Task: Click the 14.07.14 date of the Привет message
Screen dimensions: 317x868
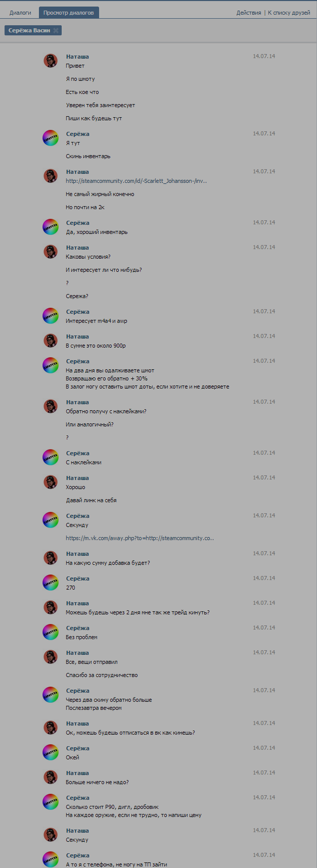Action: [264, 57]
